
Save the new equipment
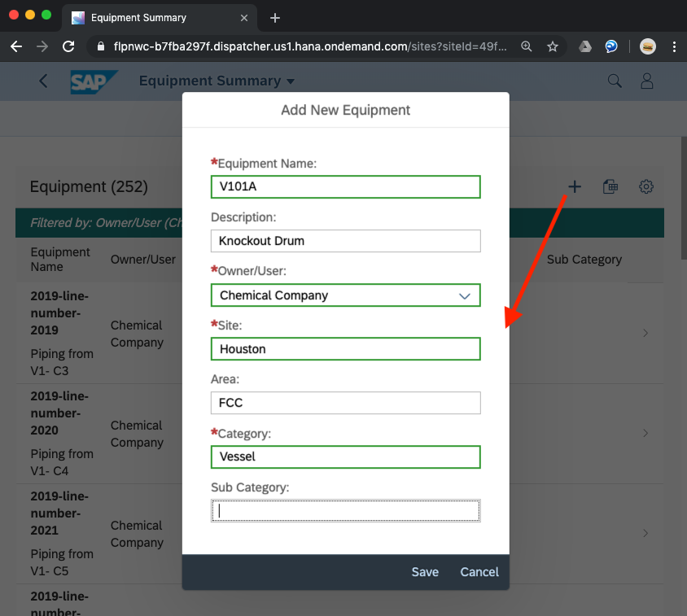click(x=425, y=572)
